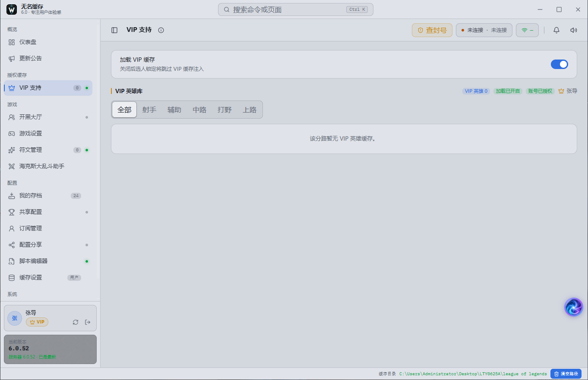Click the W app logo icon

[x=12, y=9]
